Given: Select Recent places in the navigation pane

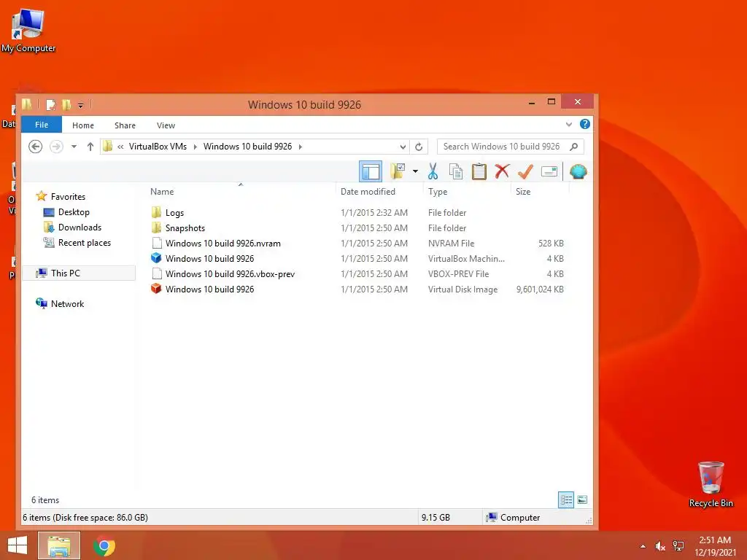Looking at the screenshot, I should pos(85,242).
